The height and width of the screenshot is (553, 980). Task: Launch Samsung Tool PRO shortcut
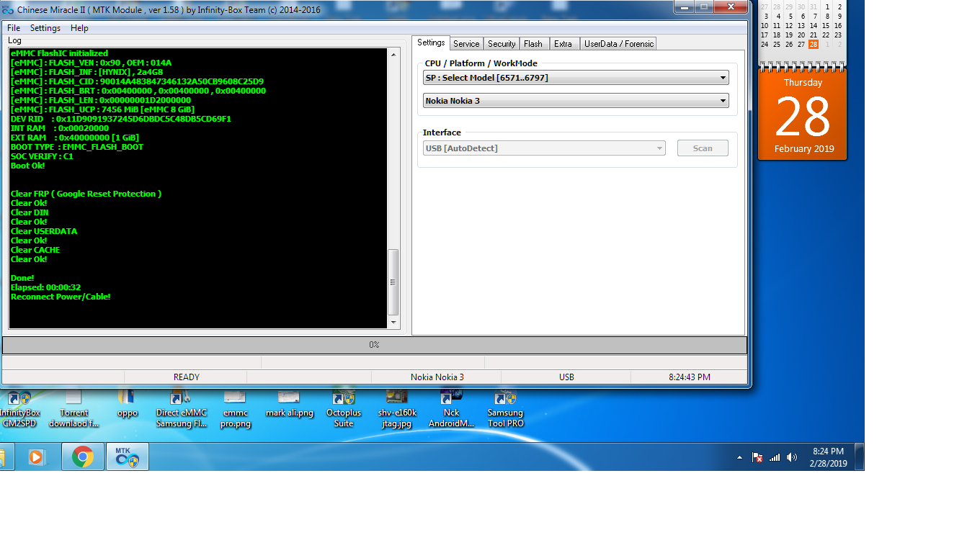point(505,409)
